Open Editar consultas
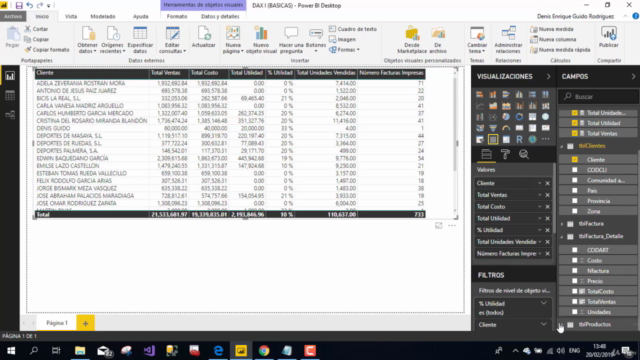Image resolution: width=640 pixels, height=360 pixels. pyautogui.click(x=172, y=40)
